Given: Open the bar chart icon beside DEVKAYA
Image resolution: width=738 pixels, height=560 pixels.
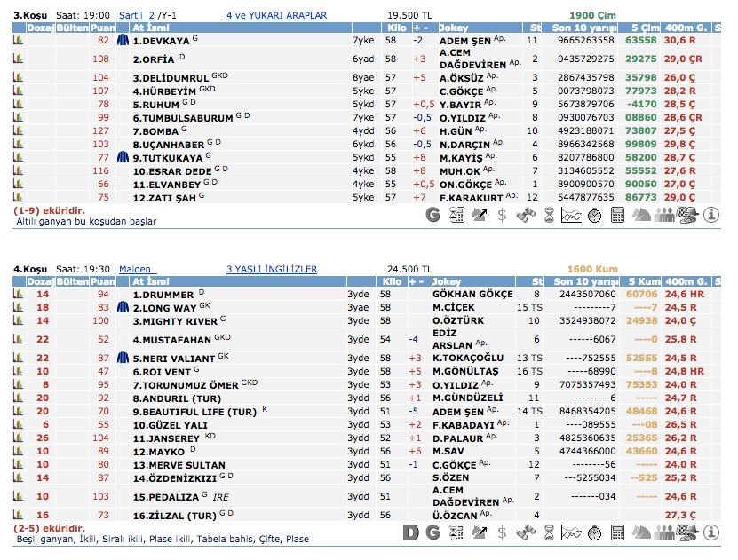Looking at the screenshot, I should tap(18, 41).
